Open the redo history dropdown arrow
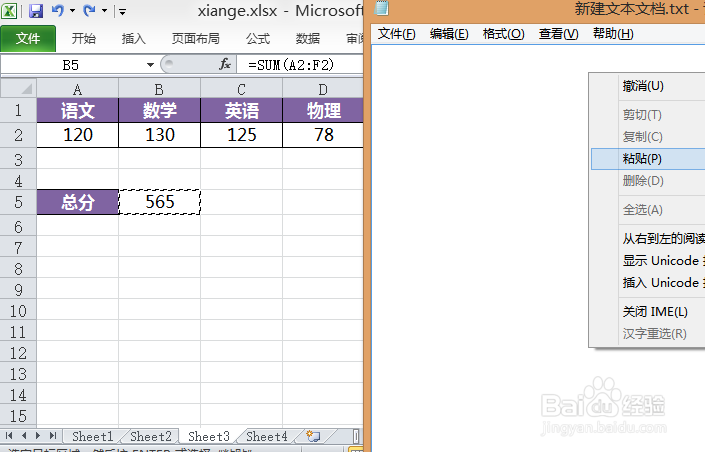This screenshot has width=705, height=452. point(104,10)
